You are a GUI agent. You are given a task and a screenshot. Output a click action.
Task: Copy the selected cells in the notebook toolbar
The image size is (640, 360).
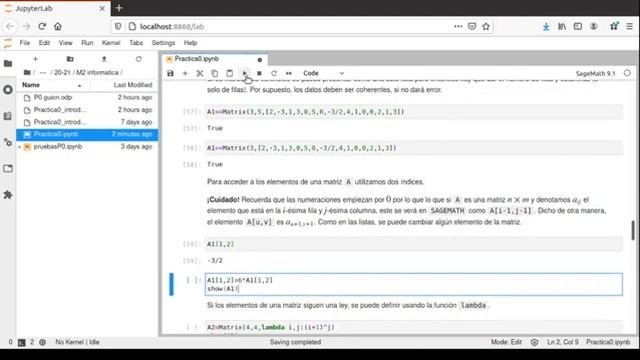click(215, 73)
